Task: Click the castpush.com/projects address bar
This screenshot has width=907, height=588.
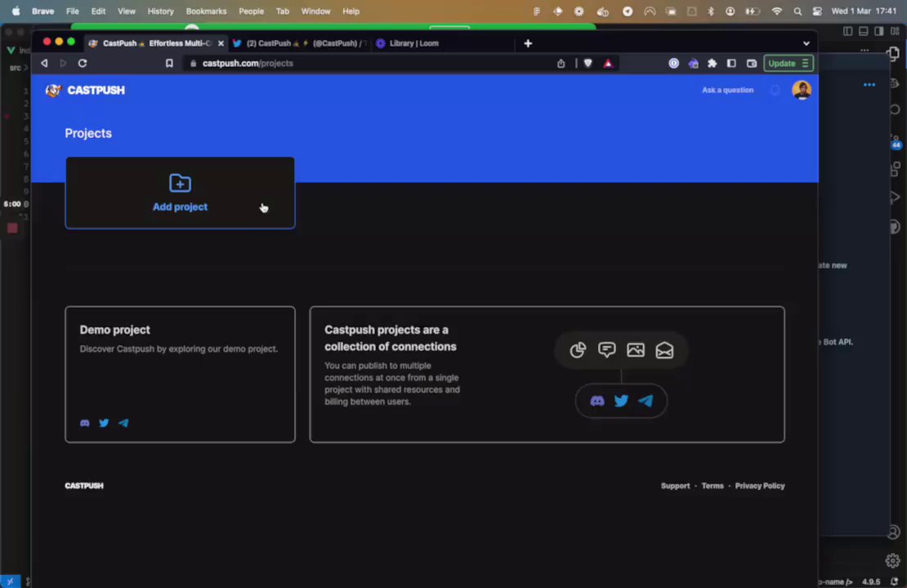Action: 370,63
